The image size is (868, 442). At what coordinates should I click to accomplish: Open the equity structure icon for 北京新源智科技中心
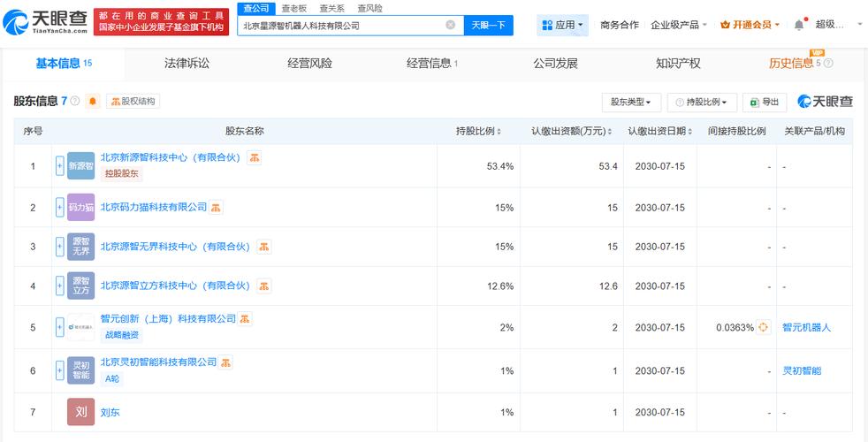[254, 158]
